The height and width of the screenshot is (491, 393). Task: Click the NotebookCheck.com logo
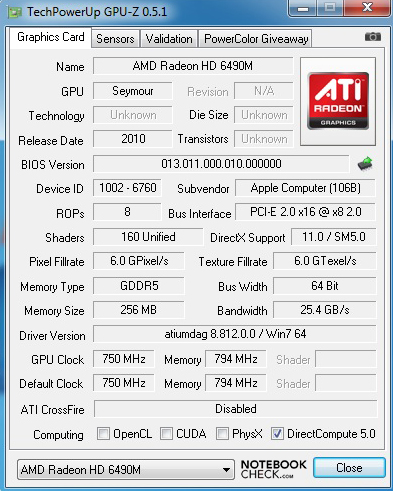273,469
